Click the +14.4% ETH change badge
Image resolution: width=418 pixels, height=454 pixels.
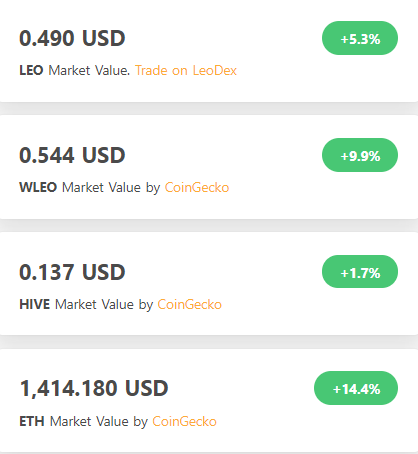(x=356, y=388)
